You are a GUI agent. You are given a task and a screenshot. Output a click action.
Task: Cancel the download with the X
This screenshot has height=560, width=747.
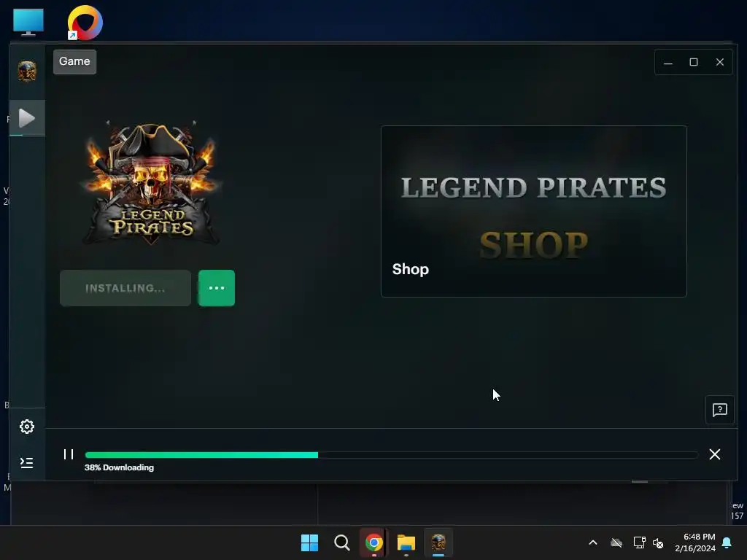(x=715, y=454)
